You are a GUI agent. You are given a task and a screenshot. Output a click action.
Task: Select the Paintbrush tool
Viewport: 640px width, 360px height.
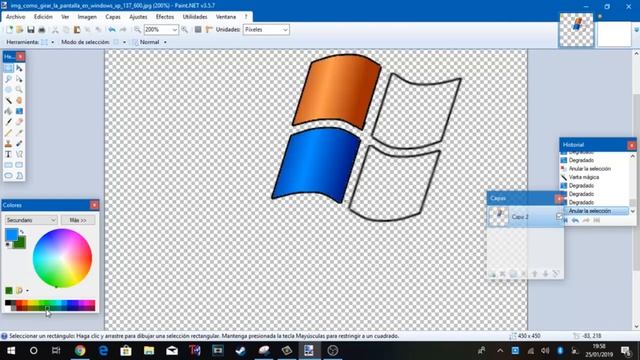point(8,122)
